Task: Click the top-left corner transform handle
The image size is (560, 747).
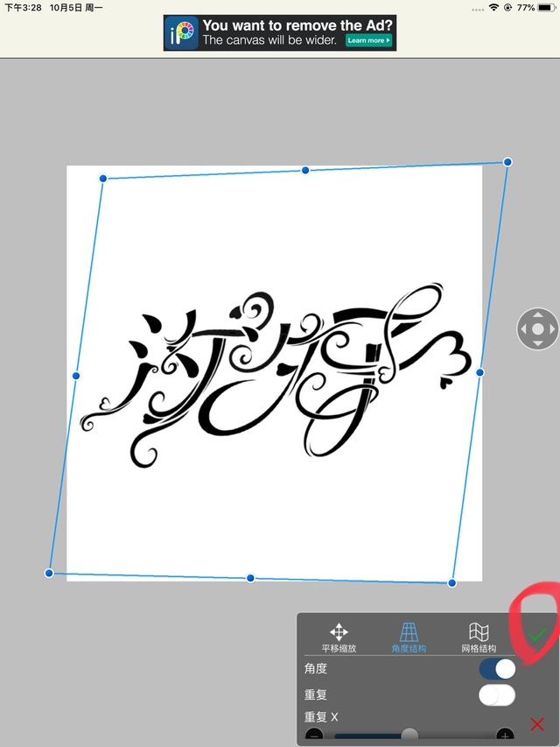Action: (103, 179)
